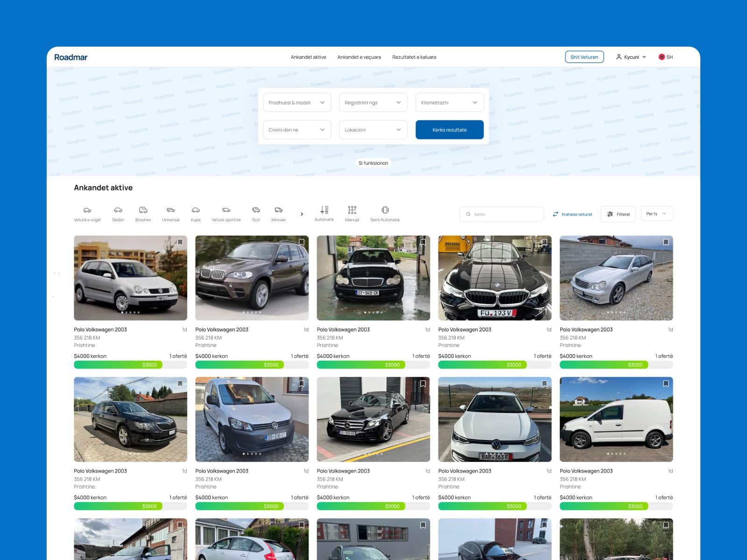Image resolution: width=747 pixels, height=560 pixels.
Task: Expand the Kycuni account menu
Action: (x=631, y=57)
